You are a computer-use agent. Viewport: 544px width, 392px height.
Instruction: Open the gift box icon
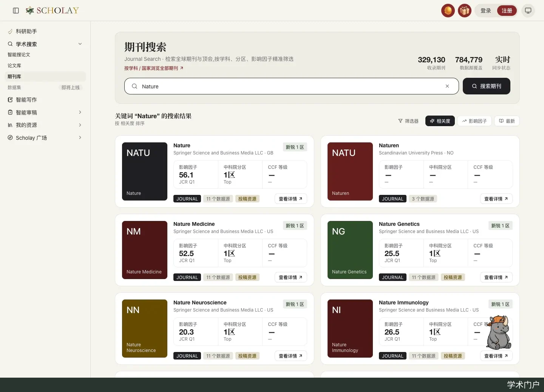465,11
